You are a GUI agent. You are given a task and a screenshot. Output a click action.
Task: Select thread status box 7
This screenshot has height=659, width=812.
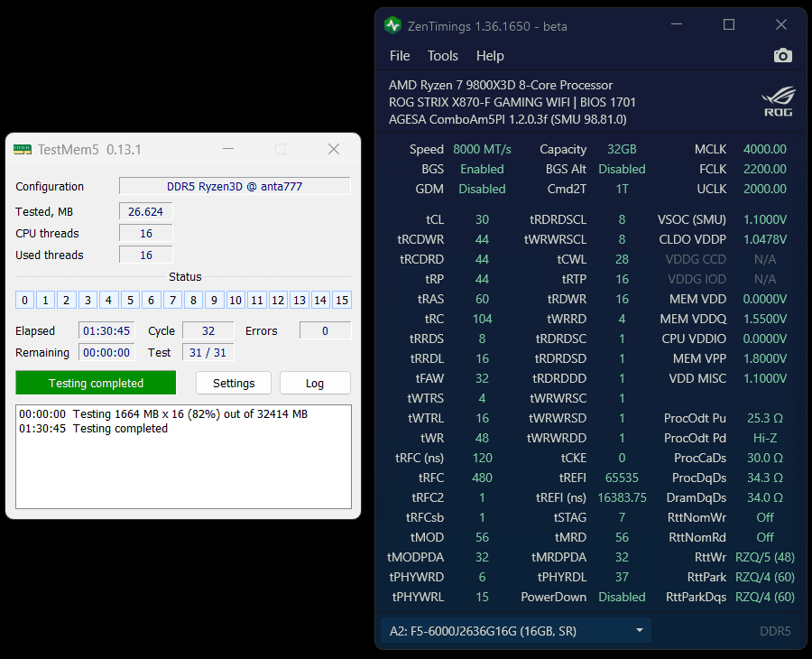click(172, 300)
